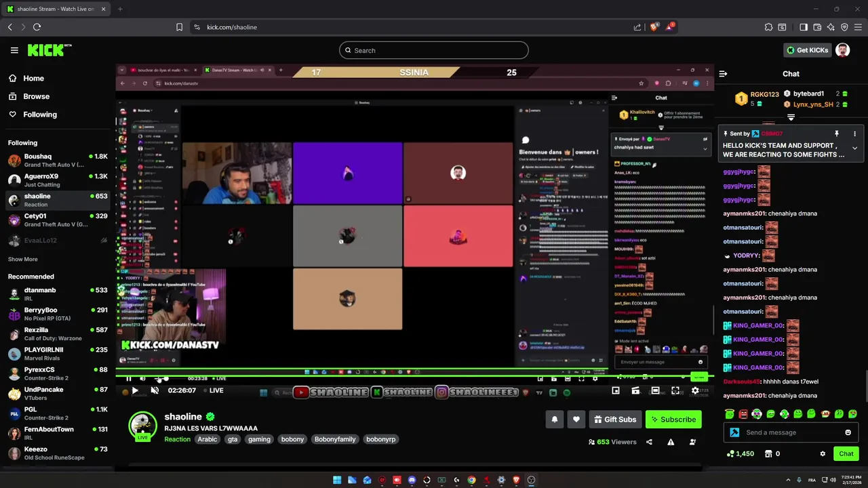Enter fullscreen on the video player
The image size is (868, 488).
(675, 390)
